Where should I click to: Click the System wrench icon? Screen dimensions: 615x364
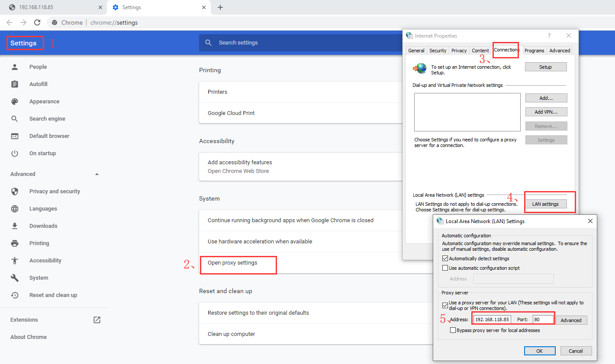click(15, 278)
